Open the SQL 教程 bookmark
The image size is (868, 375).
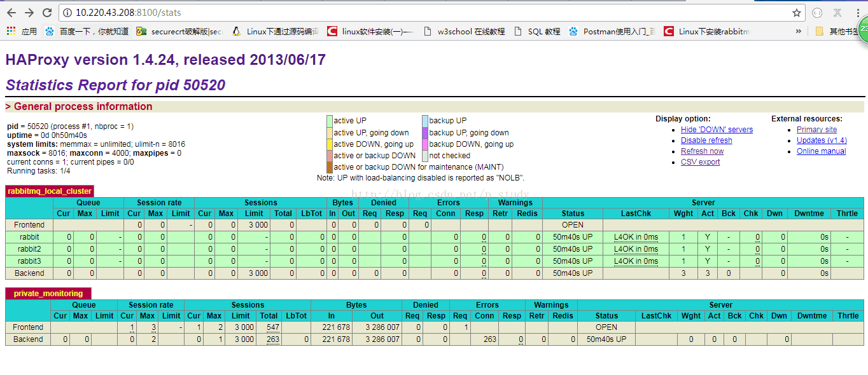(537, 31)
